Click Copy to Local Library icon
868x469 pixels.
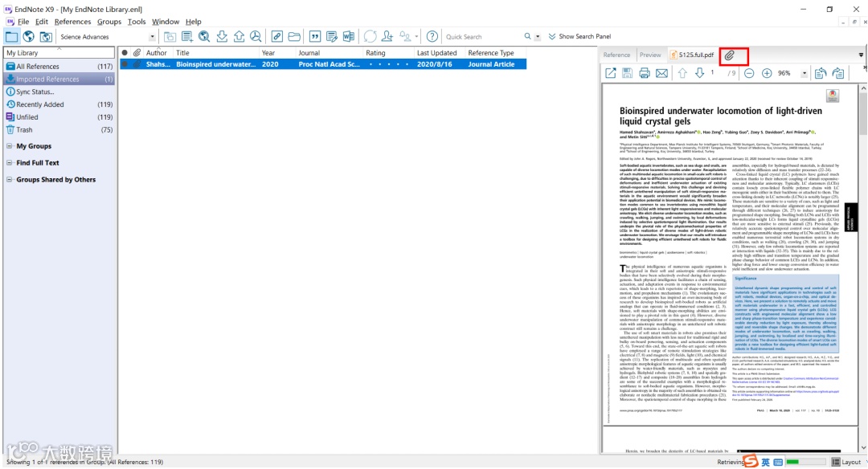(x=170, y=36)
